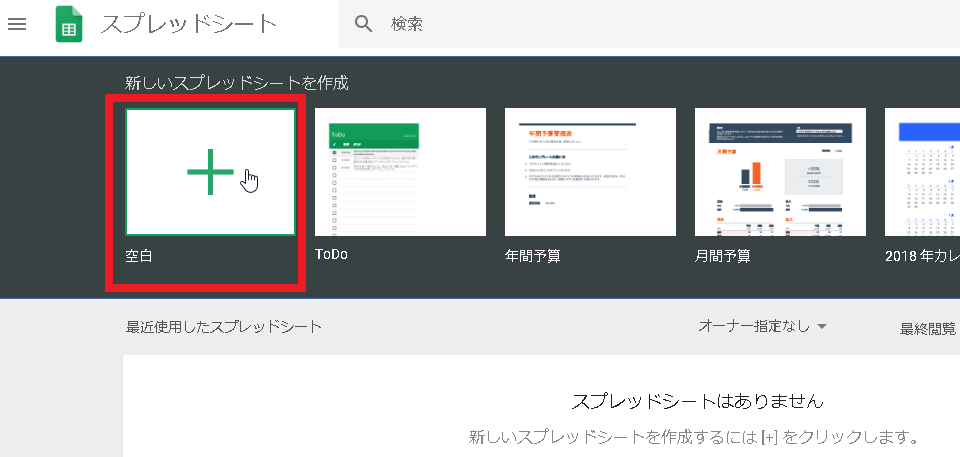Viewport: 960px width, 457px height.
Task: Open the 年間予算 template thumbnail
Action: (590, 172)
